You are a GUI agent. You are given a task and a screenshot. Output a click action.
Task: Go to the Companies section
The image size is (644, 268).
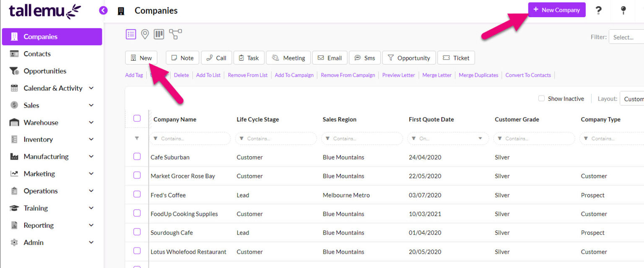[40, 36]
